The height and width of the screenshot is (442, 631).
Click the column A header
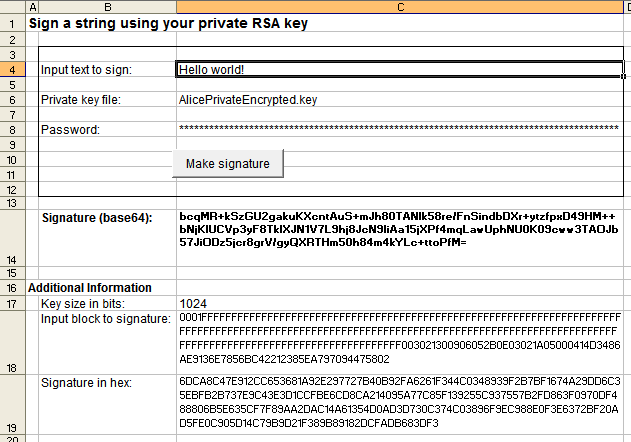pos(30,7)
